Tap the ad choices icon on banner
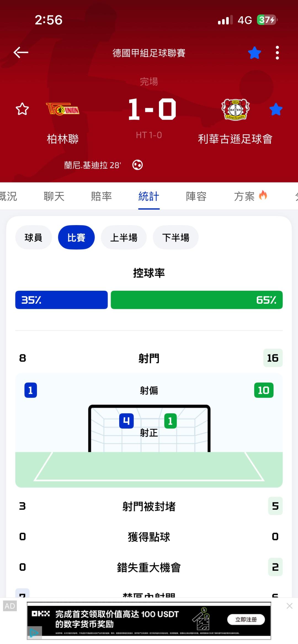This screenshot has height=644, width=298. tap(34, 632)
